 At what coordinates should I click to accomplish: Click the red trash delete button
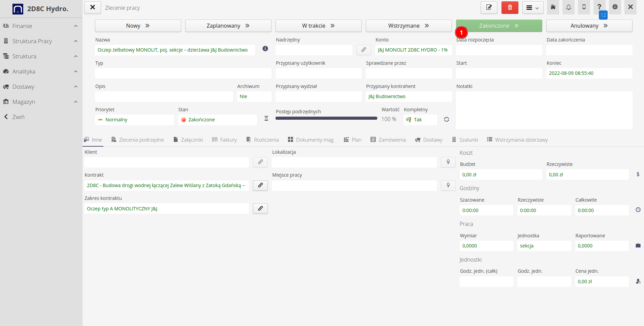point(510,7)
